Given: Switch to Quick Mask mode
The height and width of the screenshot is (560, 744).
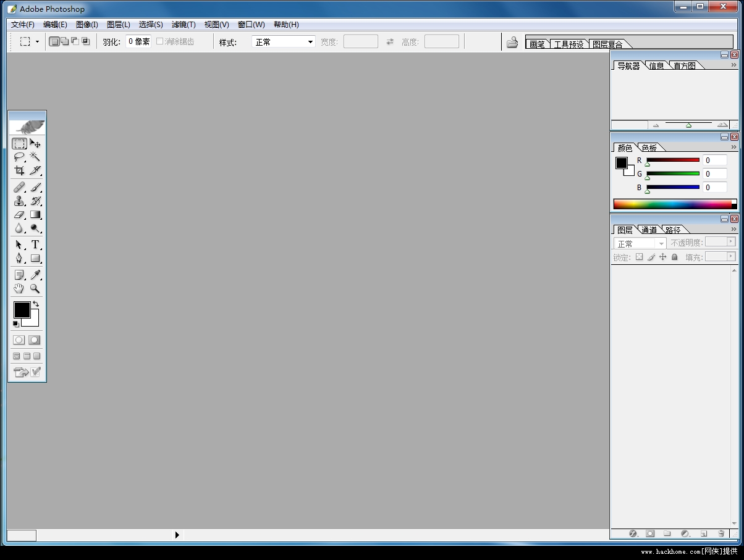Looking at the screenshot, I should tap(35, 340).
